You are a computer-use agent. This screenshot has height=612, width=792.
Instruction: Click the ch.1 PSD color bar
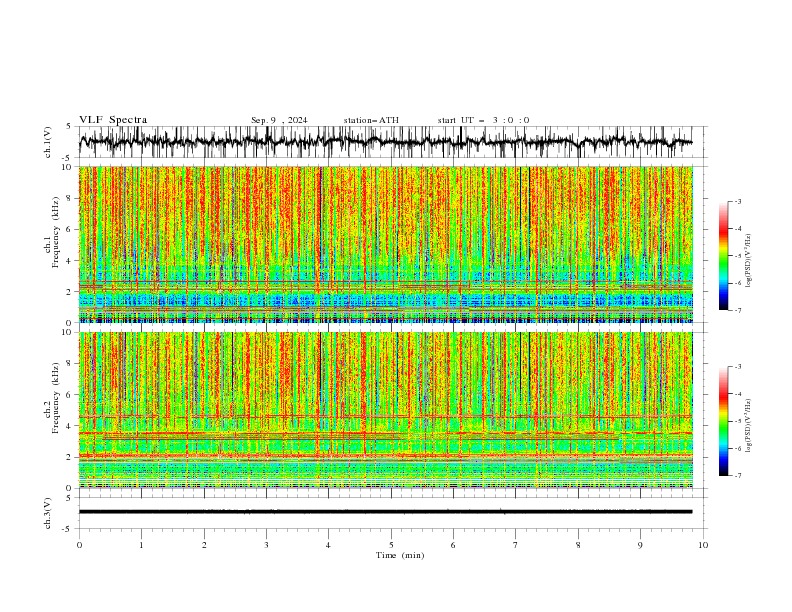[723, 256]
